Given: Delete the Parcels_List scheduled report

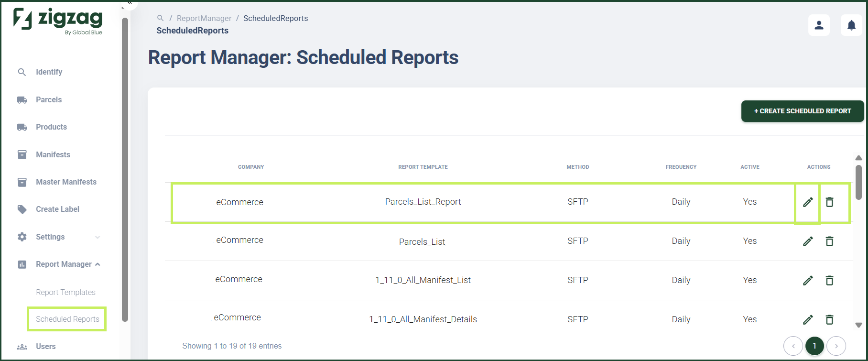Looking at the screenshot, I should click(830, 241).
